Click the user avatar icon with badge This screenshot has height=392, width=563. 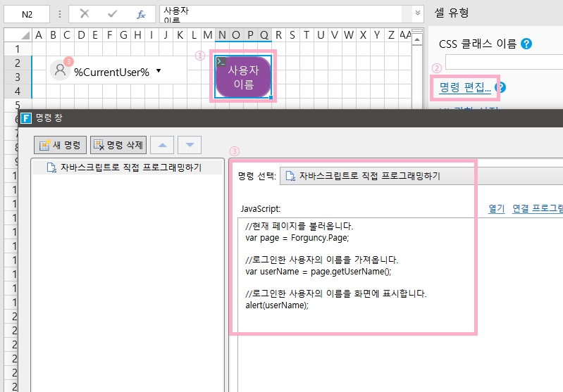click(x=61, y=70)
